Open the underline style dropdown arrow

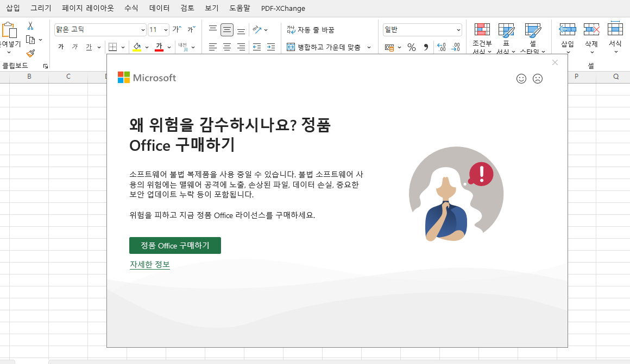pyautogui.click(x=99, y=47)
